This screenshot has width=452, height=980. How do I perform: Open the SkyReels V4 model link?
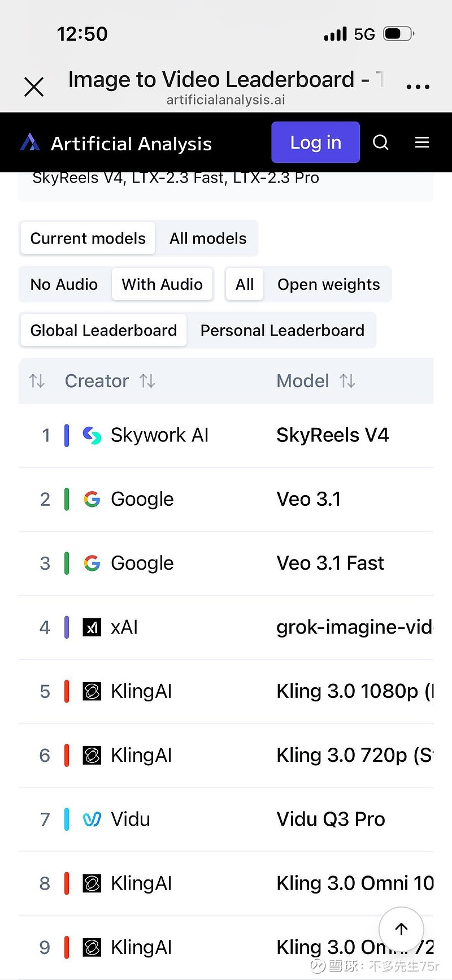(332, 435)
